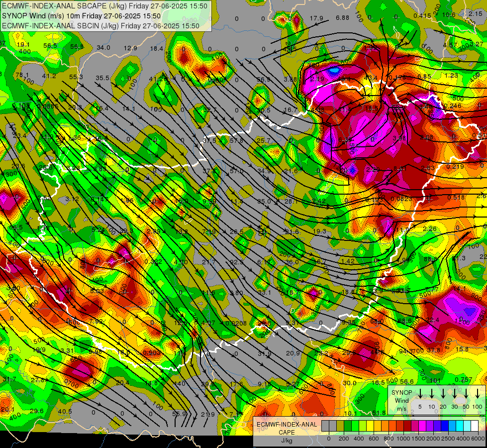Pick the lime yellow-green CAPE swatch
Screen dimensions: 487x448
click(x=363, y=426)
